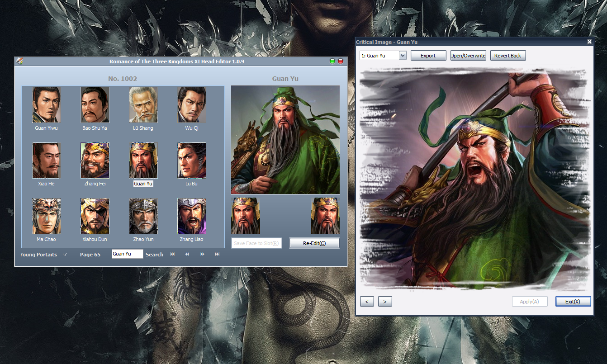The width and height of the screenshot is (607, 364).
Task: Click the Re-Edit(C) button
Action: [x=314, y=243]
